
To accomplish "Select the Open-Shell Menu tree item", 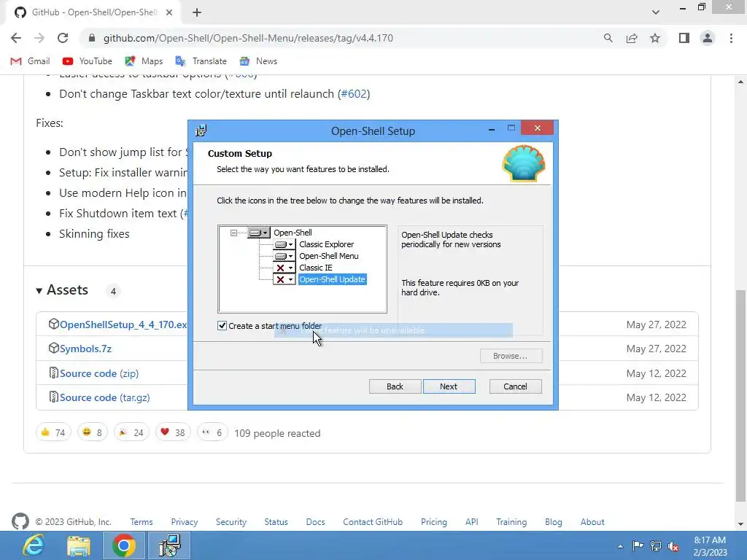I will (329, 256).
